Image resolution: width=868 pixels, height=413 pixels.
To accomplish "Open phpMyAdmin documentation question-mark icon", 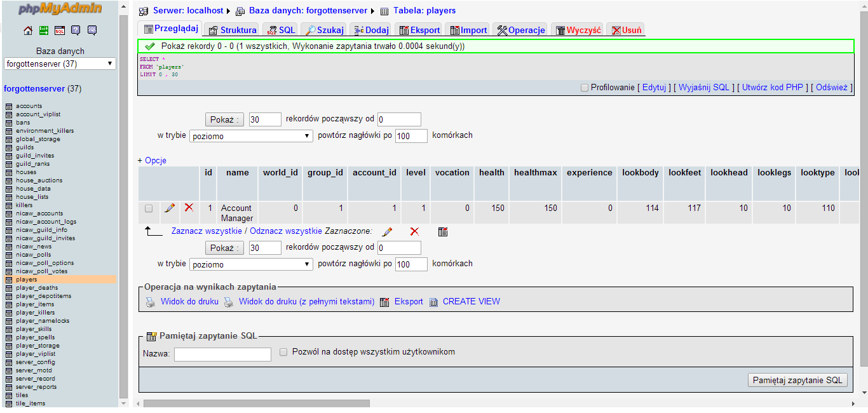I will click(76, 30).
